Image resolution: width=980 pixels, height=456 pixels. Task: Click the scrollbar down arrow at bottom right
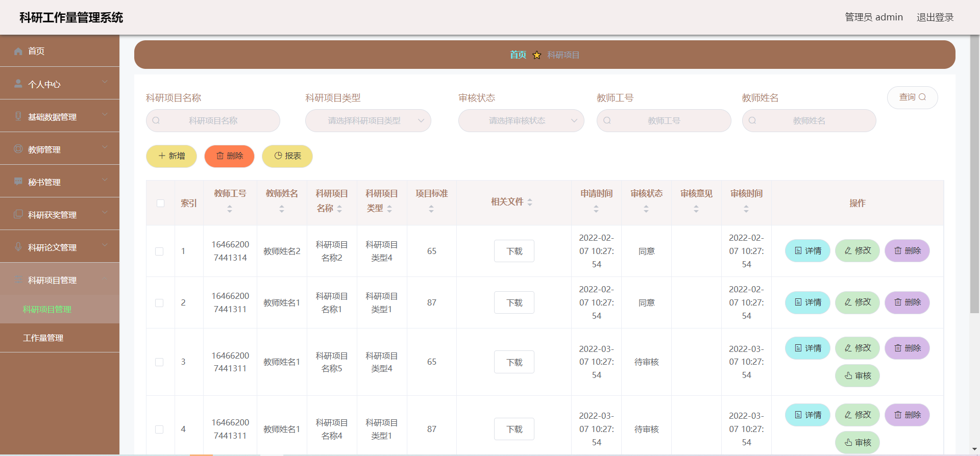[x=975, y=449]
